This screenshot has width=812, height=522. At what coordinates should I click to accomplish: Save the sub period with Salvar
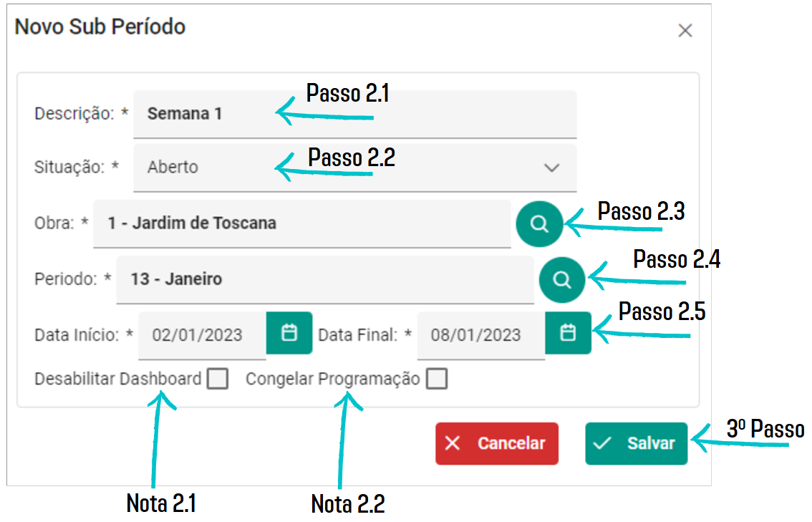(637, 443)
